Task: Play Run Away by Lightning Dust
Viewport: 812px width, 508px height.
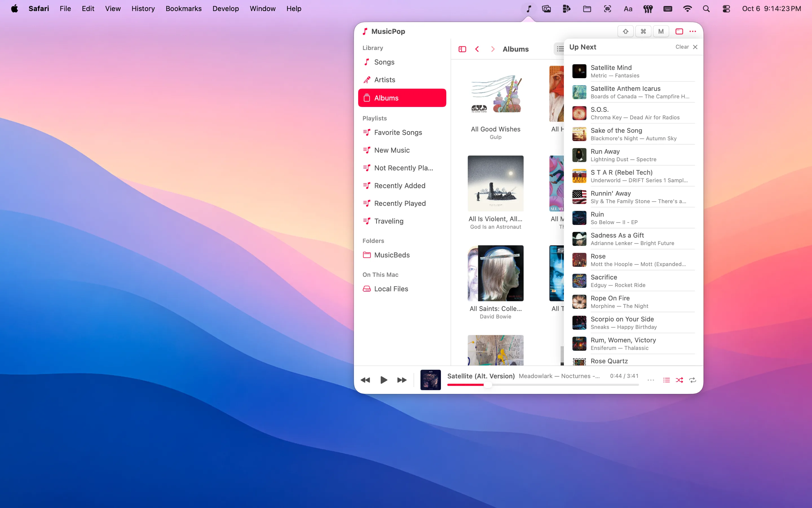Action: [x=633, y=155]
